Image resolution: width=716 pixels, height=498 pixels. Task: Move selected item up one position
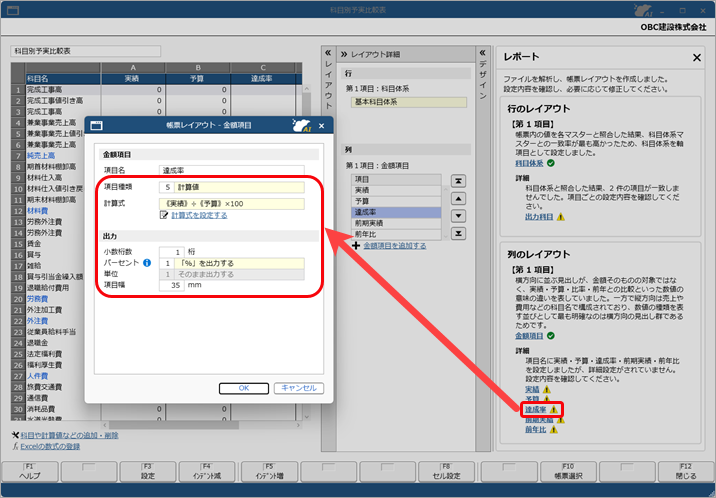click(458, 199)
